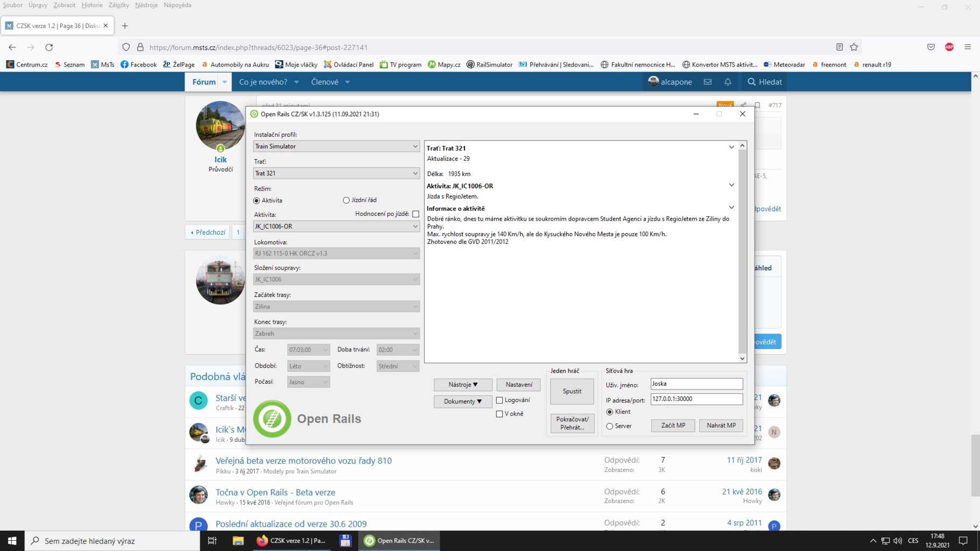Click the Firefox back arrow
The image size is (980, 551).
pos(12,47)
